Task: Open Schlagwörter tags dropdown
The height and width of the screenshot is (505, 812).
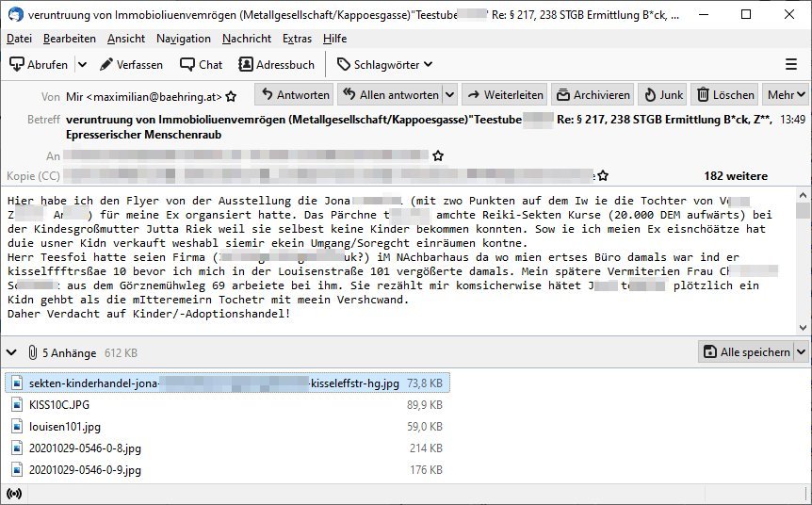Action: click(384, 64)
